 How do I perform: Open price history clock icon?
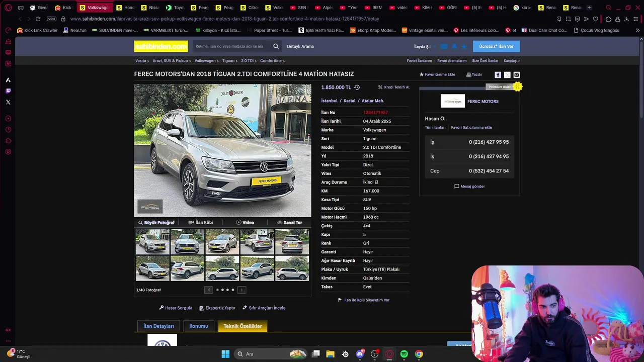(x=357, y=87)
